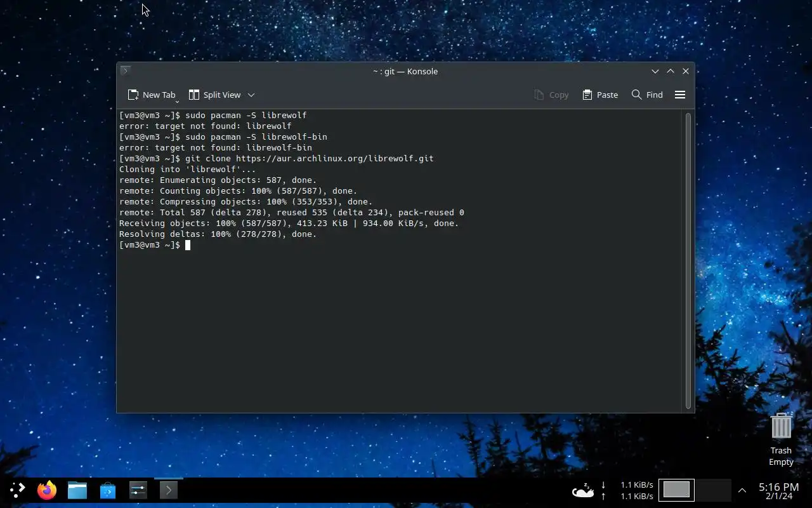Click the night weather icon in system tray
The width and height of the screenshot is (812, 508).
point(583,490)
